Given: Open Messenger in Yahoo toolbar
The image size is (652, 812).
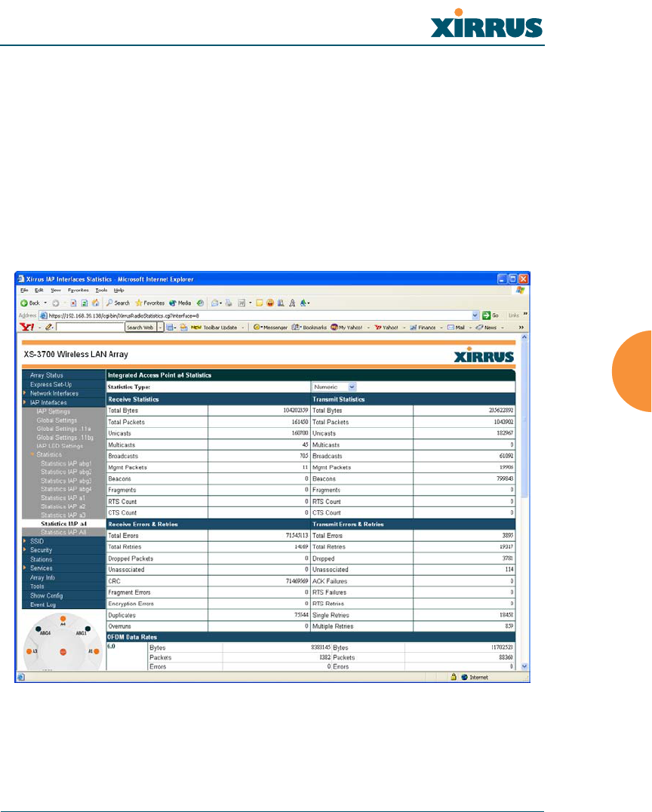Looking at the screenshot, I should [x=270, y=328].
